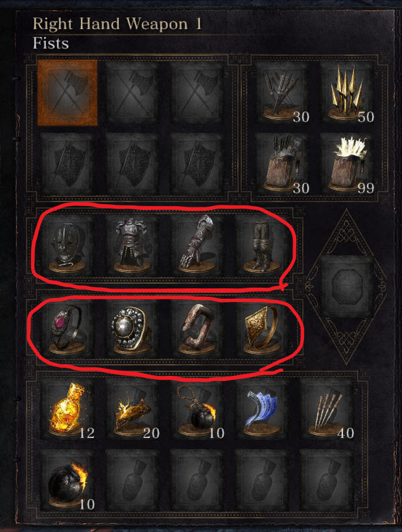The width and height of the screenshot is (402, 532).
Task: Select the black firebomb with count 10
Action: (67, 480)
